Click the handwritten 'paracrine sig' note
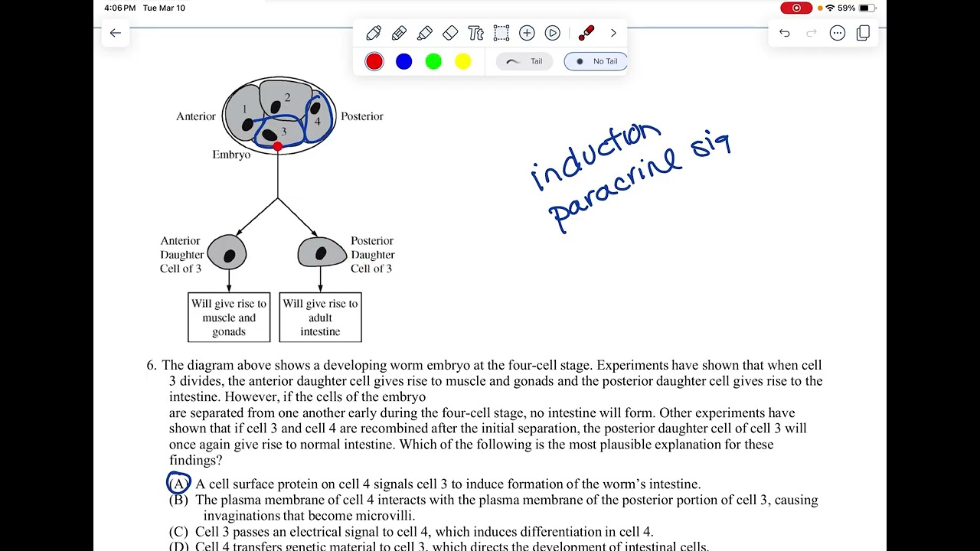Image resolution: width=980 pixels, height=551 pixels. 639,182
